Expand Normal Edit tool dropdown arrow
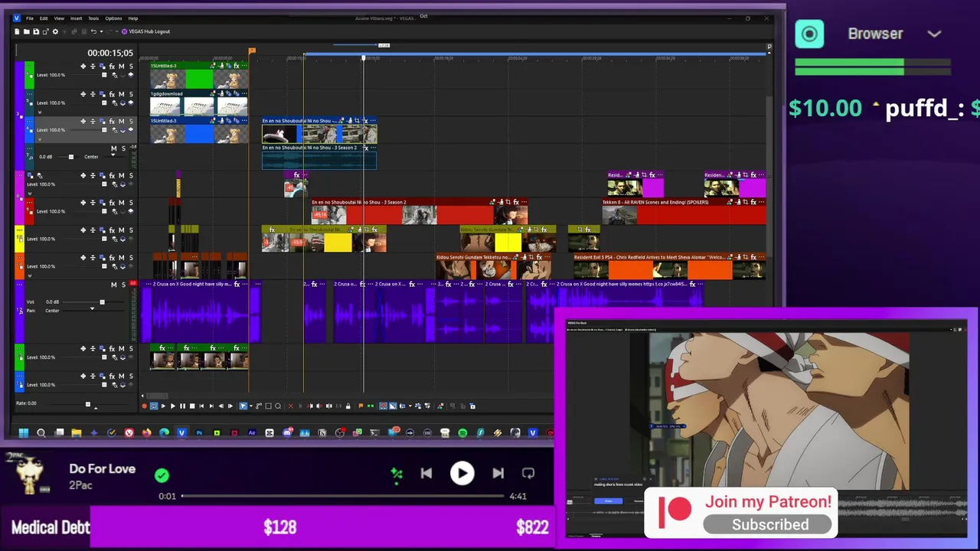980x551 pixels. (x=250, y=406)
